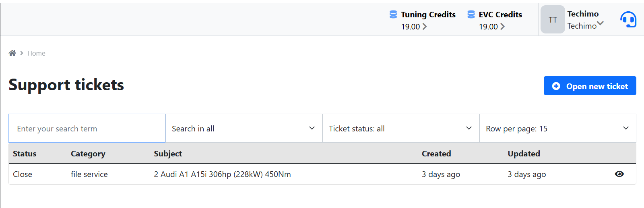Click the Updated column header
The width and height of the screenshot is (644, 208).
pos(524,154)
